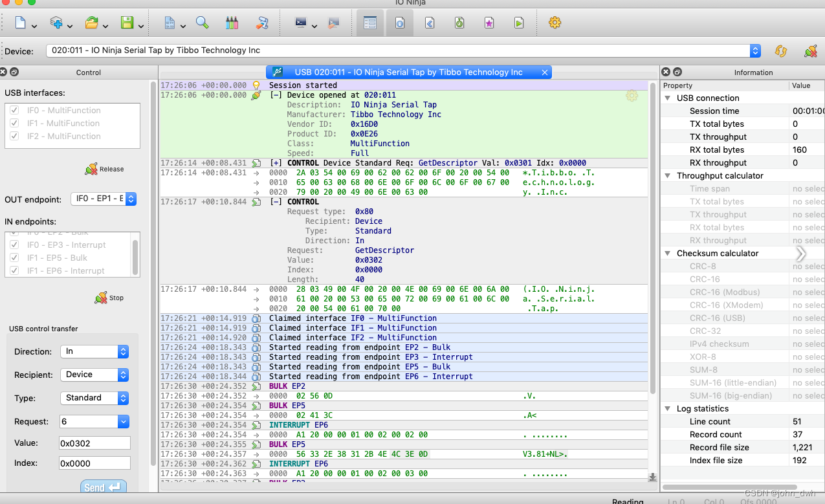Click inside the Value field showing 0x0302
The height and width of the screenshot is (504, 825).
coord(94,443)
